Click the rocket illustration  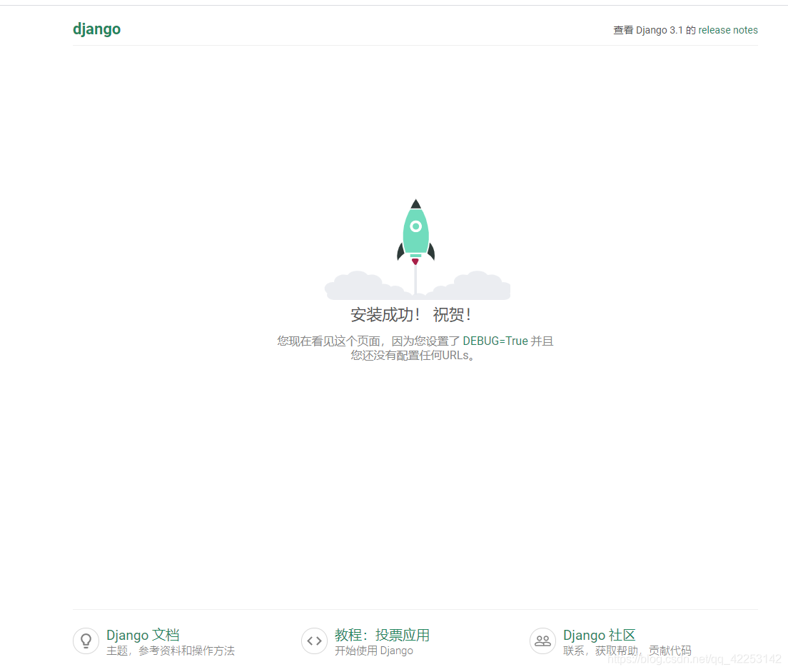416,249
